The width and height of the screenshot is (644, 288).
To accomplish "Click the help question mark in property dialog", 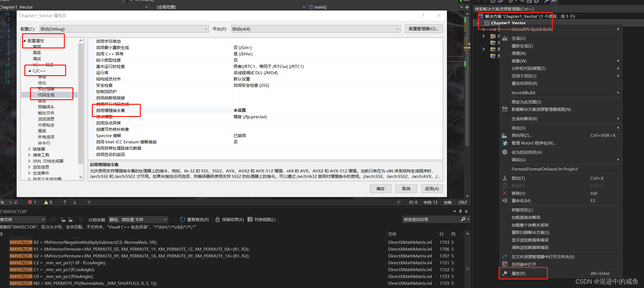I will (423, 15).
